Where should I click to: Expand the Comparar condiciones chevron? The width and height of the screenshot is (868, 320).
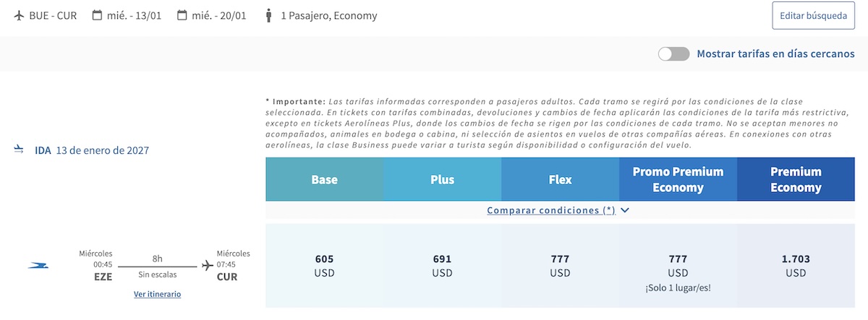625,210
